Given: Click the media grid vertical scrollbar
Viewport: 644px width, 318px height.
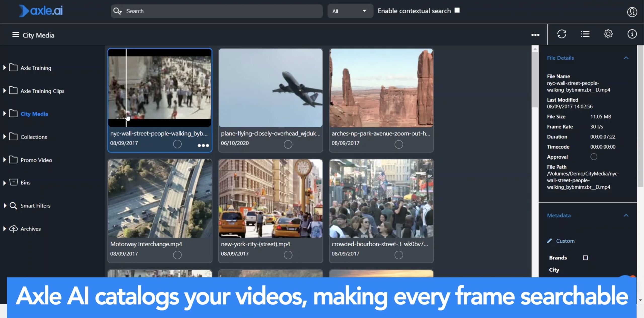Looking at the screenshot, I should pos(535,80).
